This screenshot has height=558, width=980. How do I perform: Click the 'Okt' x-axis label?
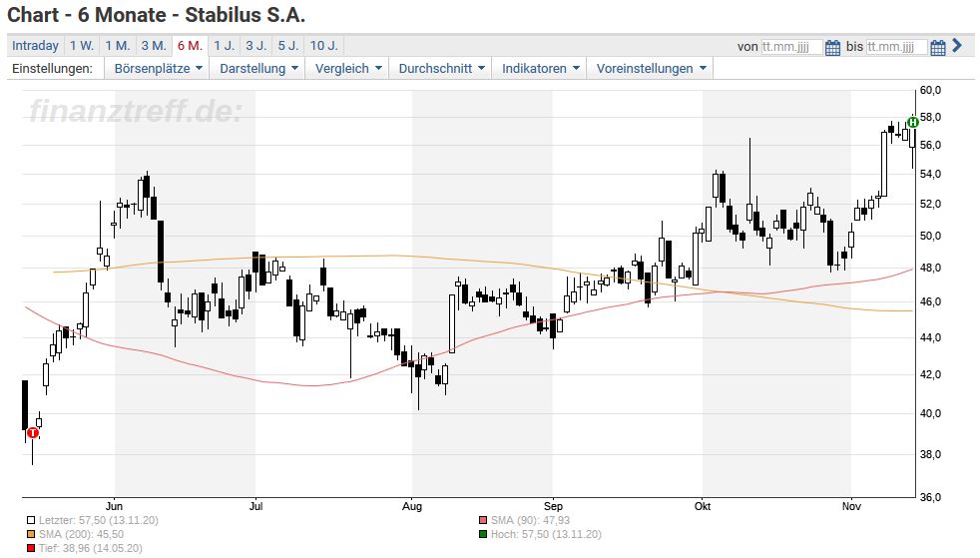(703, 507)
